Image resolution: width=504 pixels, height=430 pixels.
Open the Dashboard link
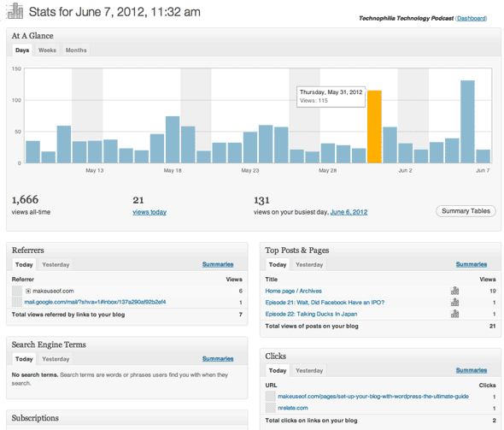(472, 18)
